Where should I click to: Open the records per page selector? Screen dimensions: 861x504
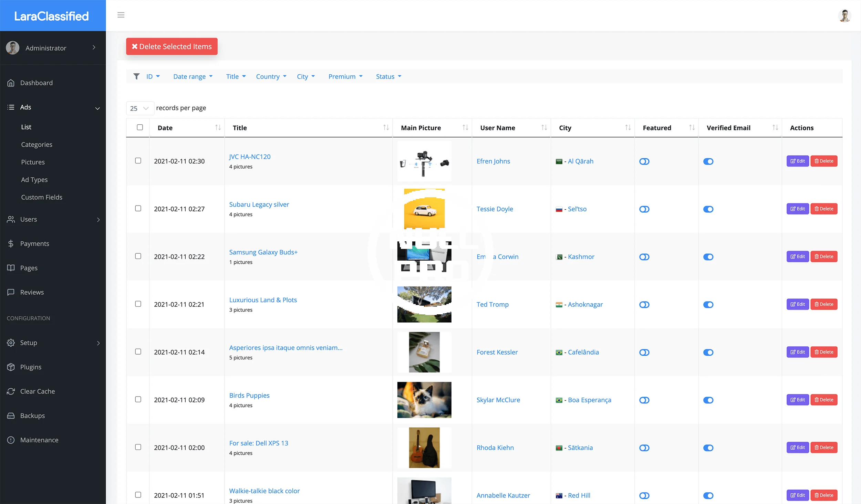pyautogui.click(x=139, y=108)
